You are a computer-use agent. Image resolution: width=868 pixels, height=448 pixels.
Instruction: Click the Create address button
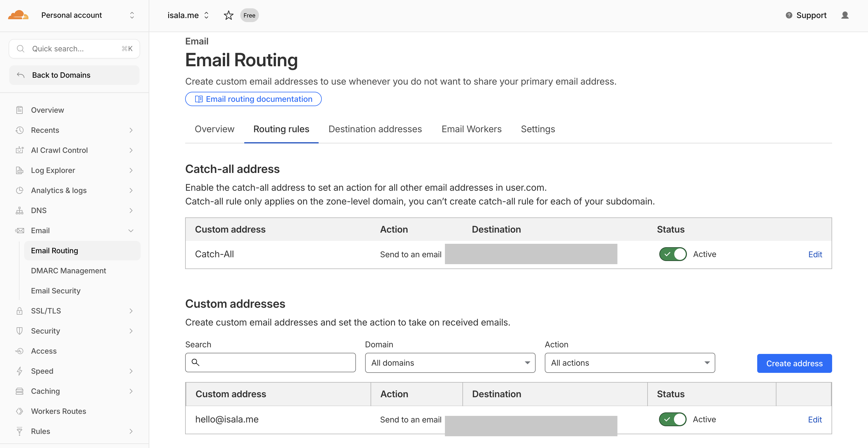click(794, 363)
